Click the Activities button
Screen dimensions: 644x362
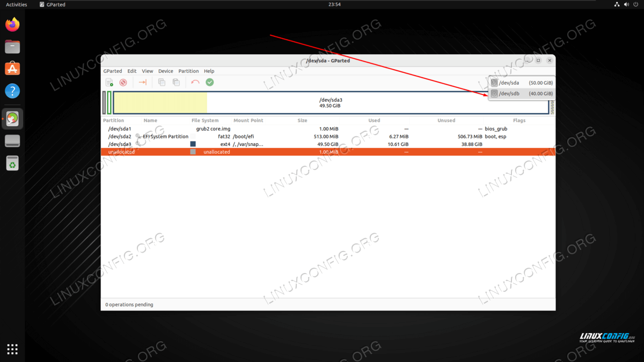17,4
